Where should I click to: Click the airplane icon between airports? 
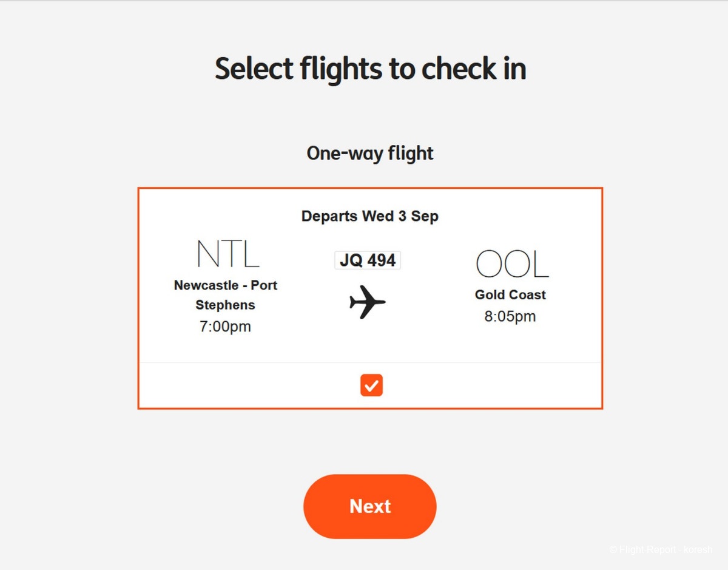(367, 302)
